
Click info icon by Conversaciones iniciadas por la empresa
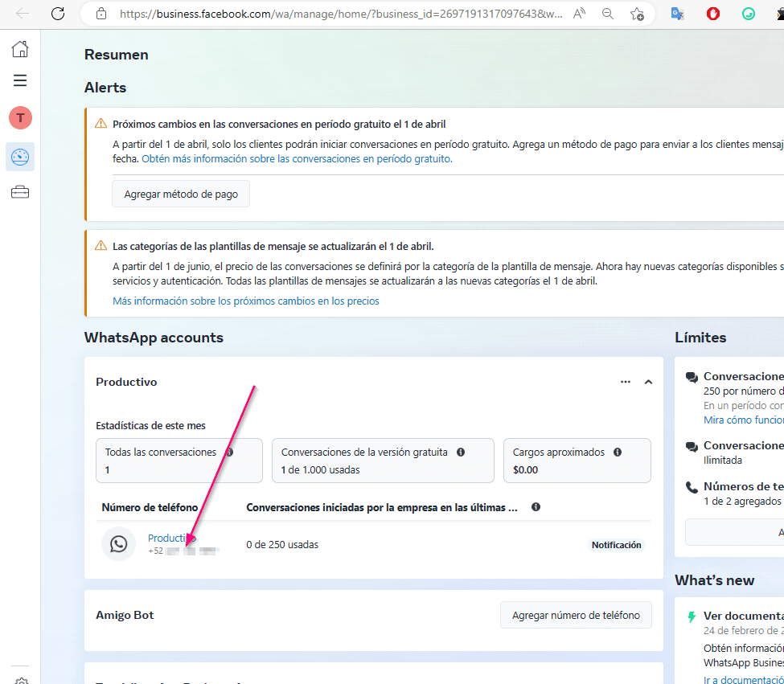click(536, 506)
